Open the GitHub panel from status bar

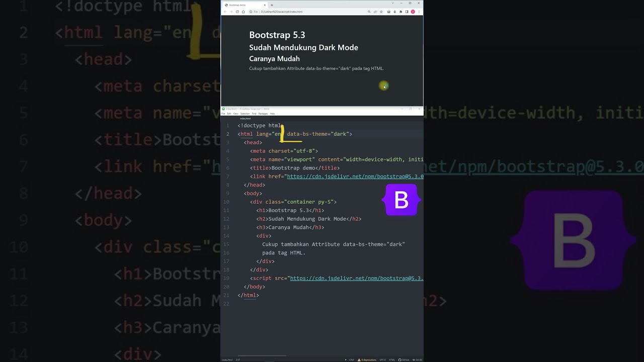404,360
